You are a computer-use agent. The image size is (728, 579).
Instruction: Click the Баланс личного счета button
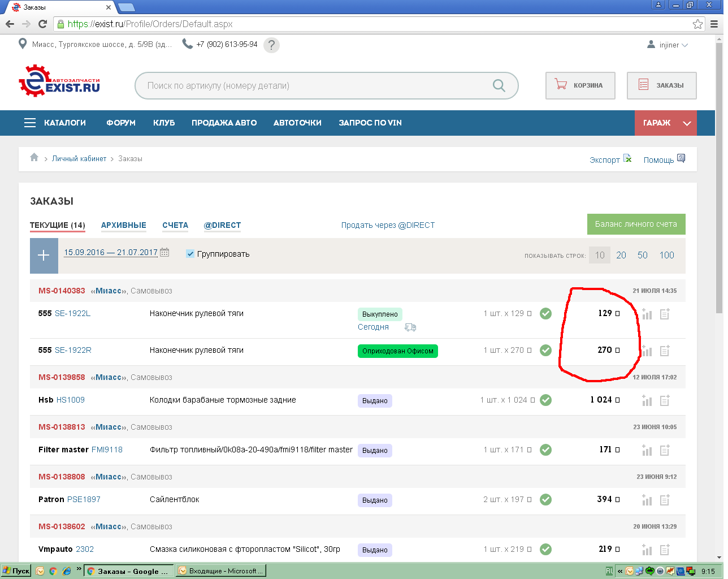(x=636, y=224)
